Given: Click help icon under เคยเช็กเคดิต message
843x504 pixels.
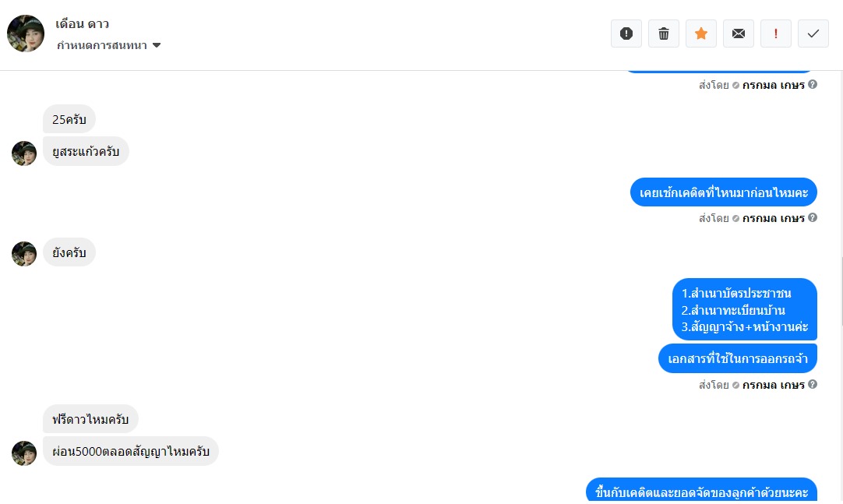Looking at the screenshot, I should [x=813, y=217].
